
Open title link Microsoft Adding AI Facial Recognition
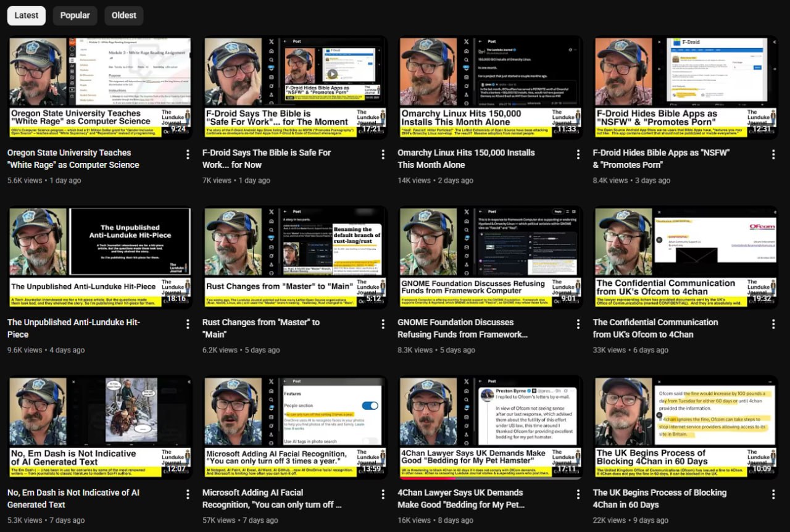coord(272,499)
